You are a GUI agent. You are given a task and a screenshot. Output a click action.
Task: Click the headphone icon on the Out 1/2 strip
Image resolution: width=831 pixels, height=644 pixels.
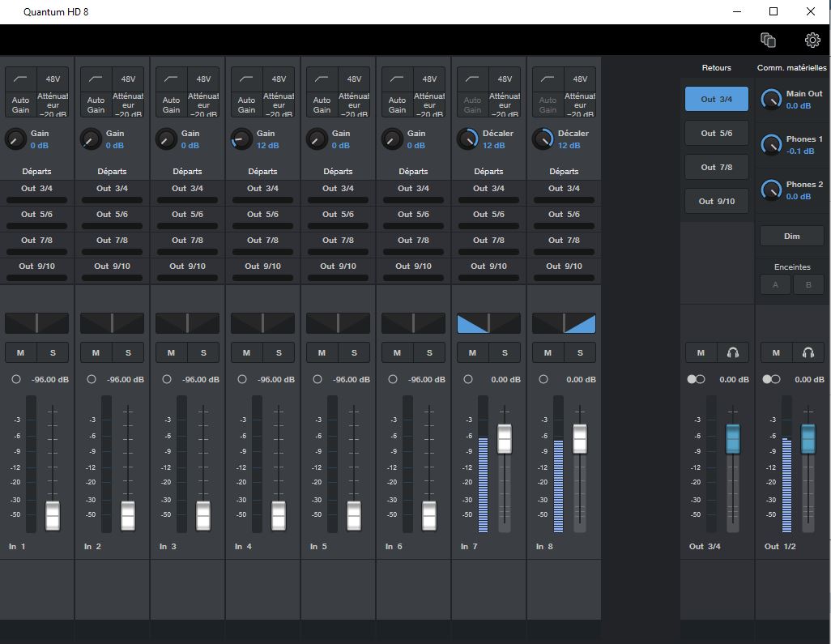(808, 352)
